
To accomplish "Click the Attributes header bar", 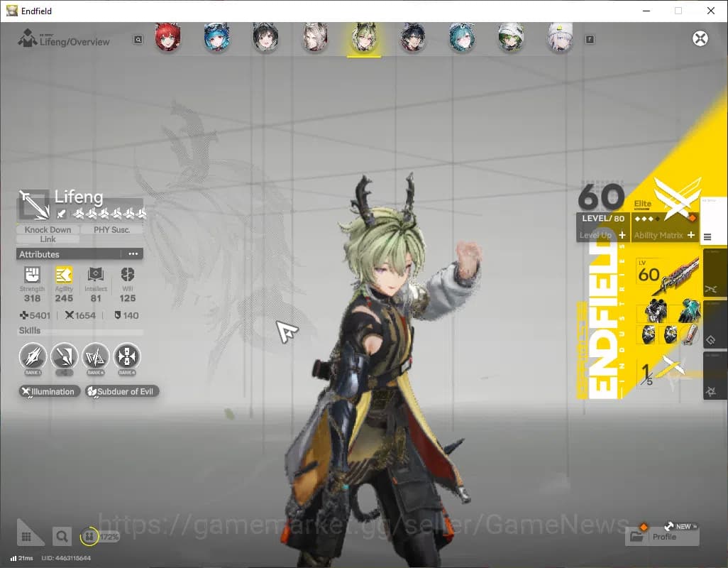I will 80,254.
